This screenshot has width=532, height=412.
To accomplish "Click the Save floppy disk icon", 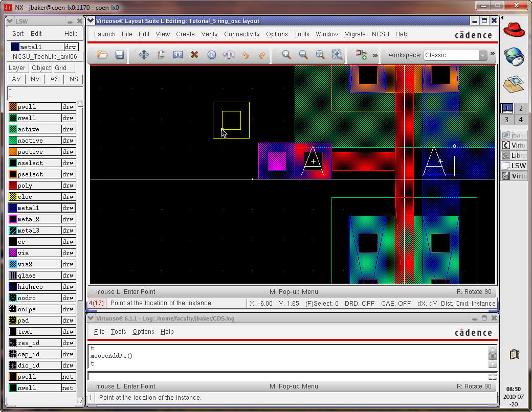I will 120,55.
